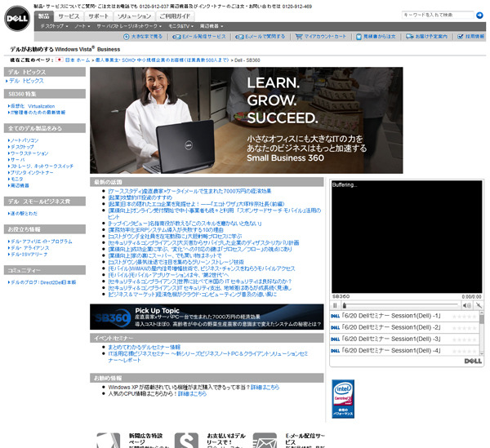Click the newspaper ad icon at the bottom
Image resolution: width=490 pixels, height=448 pixels.
pyautogui.click(x=108, y=441)
